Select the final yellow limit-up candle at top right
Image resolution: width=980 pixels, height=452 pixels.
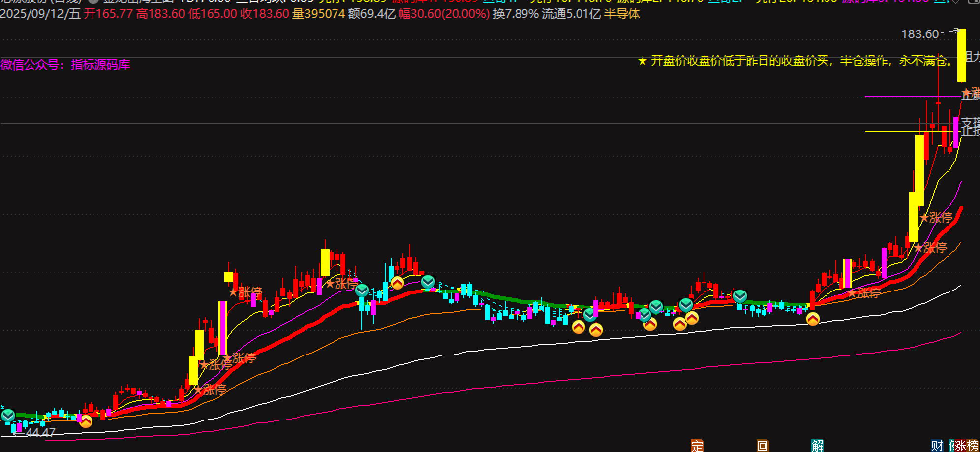(x=961, y=55)
